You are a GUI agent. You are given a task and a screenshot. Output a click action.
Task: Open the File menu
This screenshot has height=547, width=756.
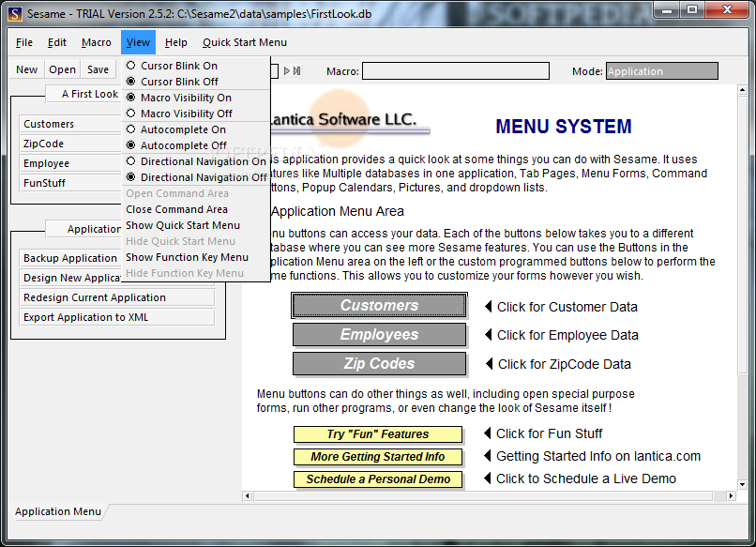point(24,42)
